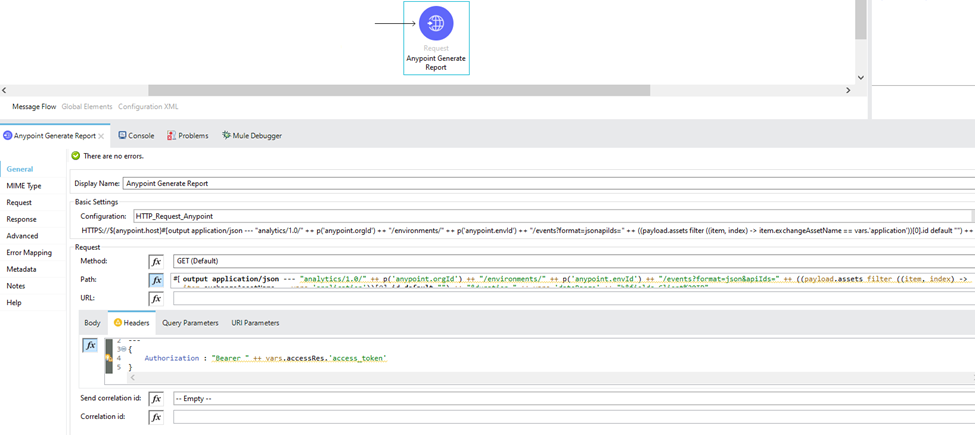Click the Correlation id input field
975x435 pixels.
coord(573,417)
